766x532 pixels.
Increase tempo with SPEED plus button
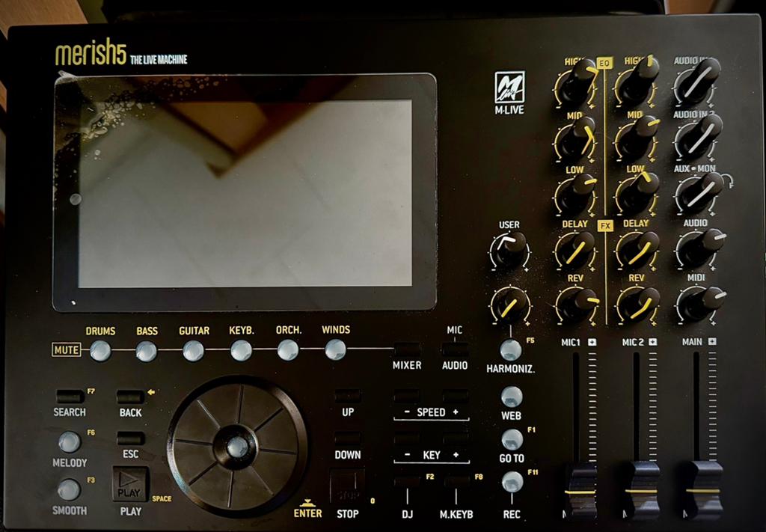456,396
